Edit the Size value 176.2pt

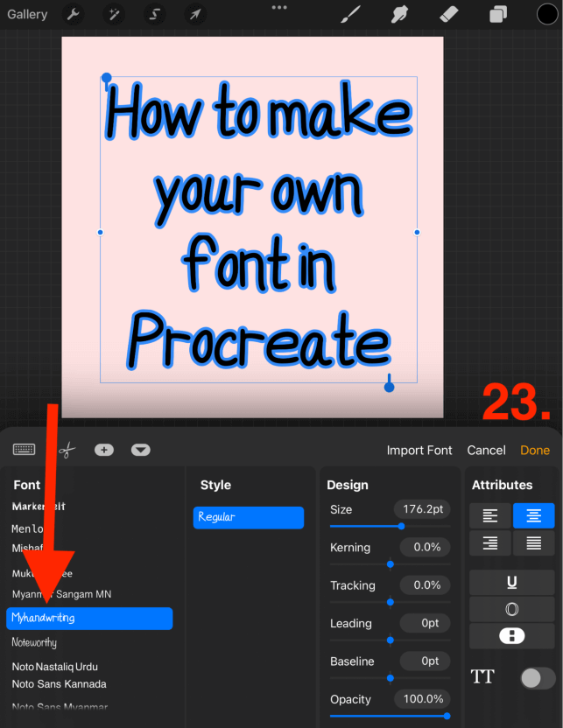click(422, 509)
